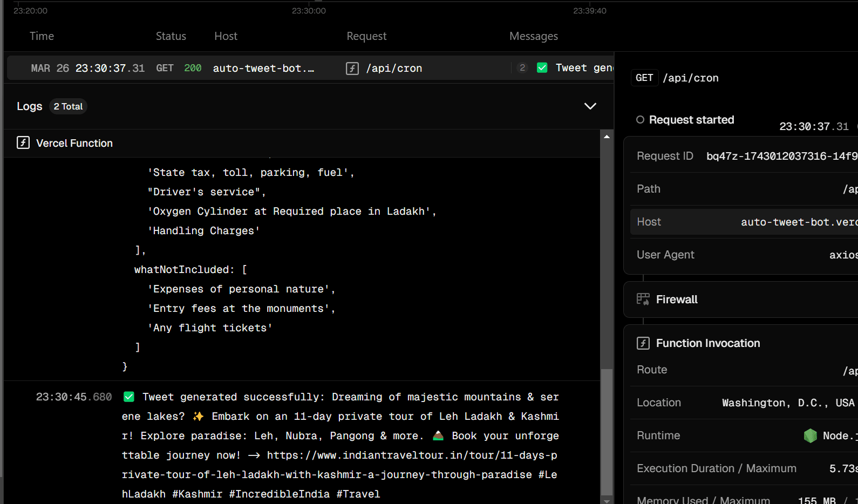The width and height of the screenshot is (858, 504).
Task: Expand the Firewall section
Action: click(741, 299)
